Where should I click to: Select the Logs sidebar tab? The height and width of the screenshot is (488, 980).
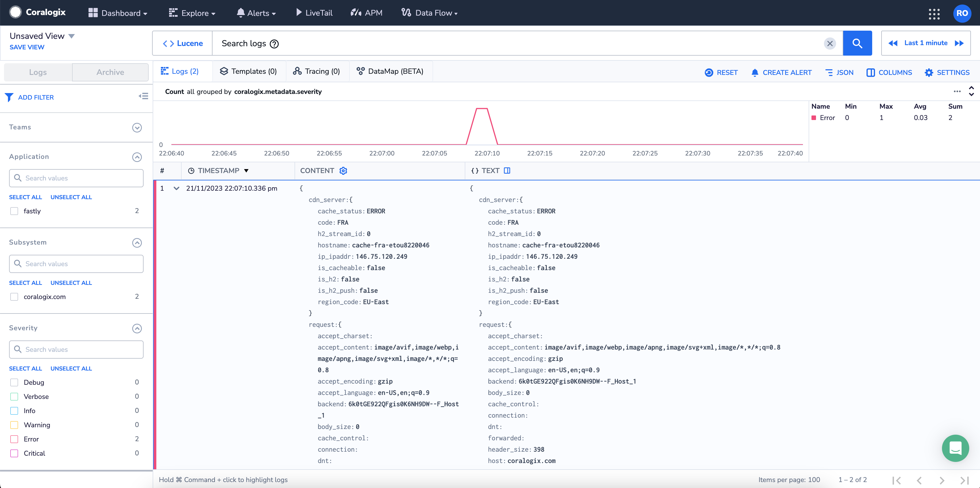click(x=38, y=72)
